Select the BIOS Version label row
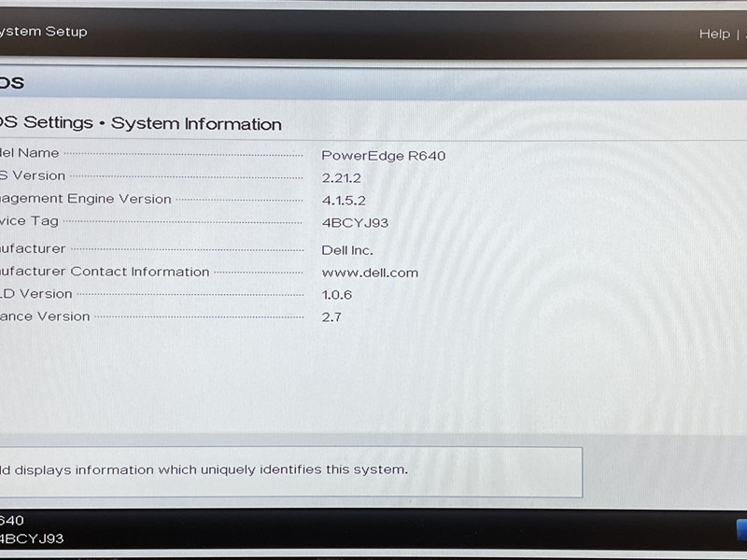The height and width of the screenshot is (560, 747). [33, 175]
